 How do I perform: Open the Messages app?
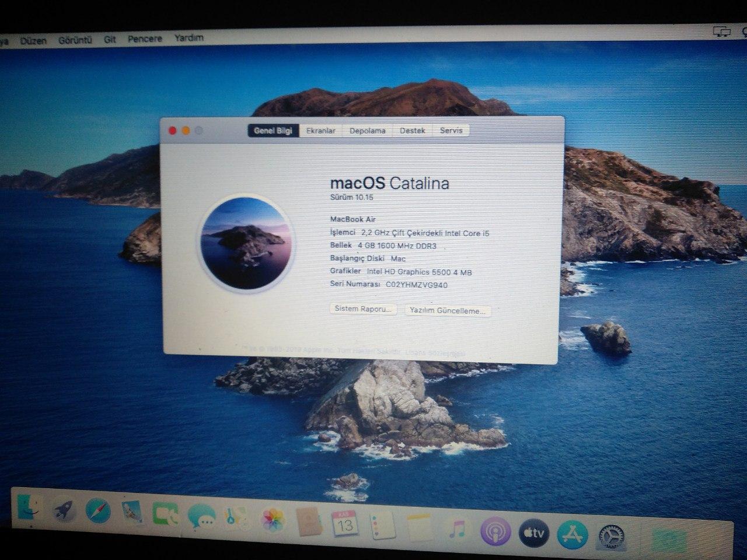pos(201,516)
